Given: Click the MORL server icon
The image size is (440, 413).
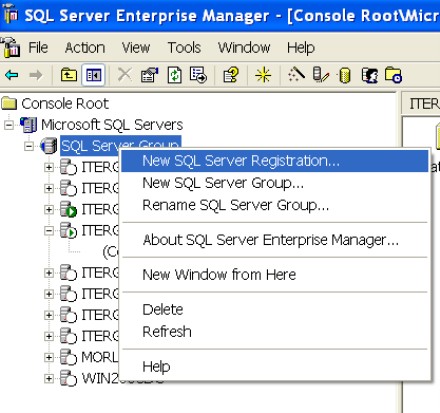Looking at the screenshot, I should click(x=68, y=357).
